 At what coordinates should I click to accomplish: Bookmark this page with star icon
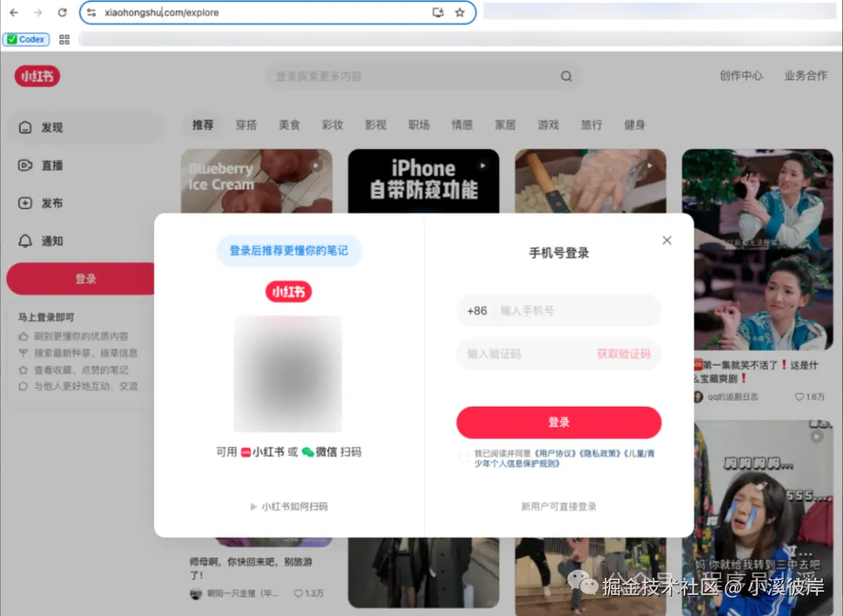pos(460,12)
